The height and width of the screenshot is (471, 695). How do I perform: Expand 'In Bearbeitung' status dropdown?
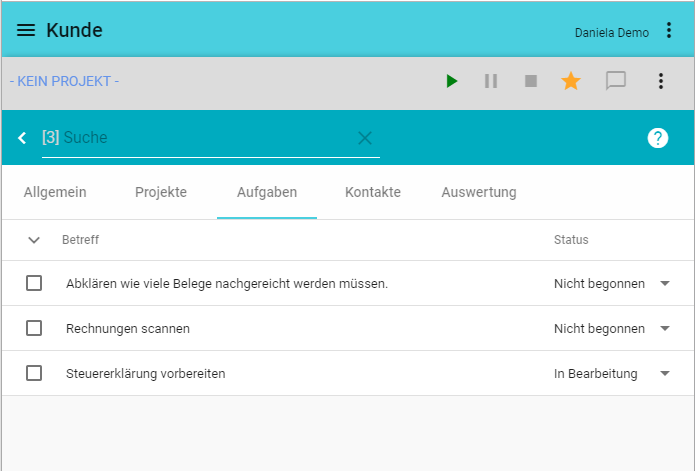point(665,373)
